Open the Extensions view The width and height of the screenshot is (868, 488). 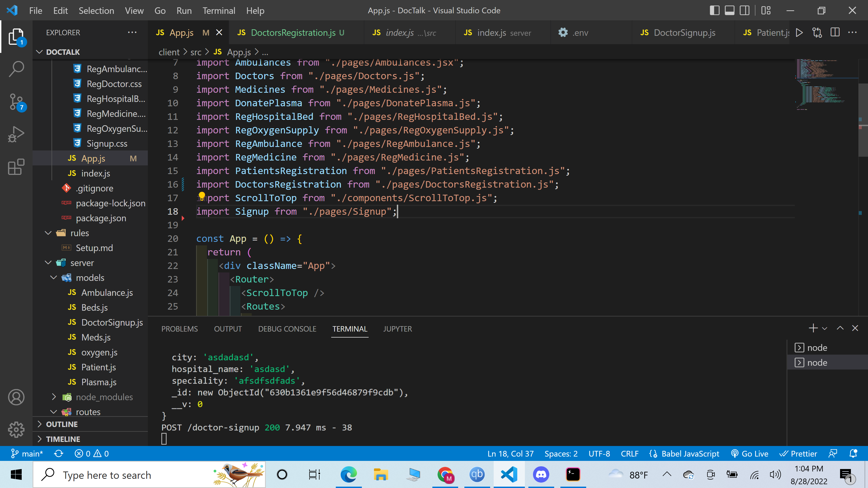click(16, 167)
